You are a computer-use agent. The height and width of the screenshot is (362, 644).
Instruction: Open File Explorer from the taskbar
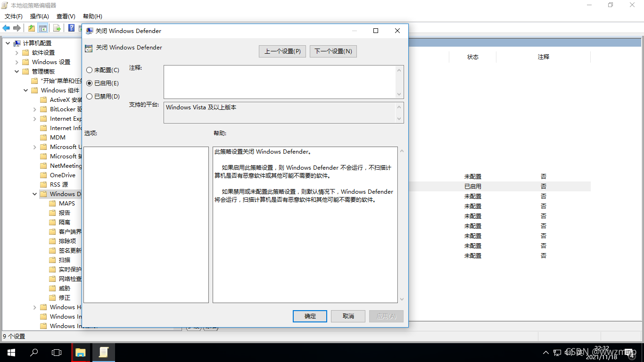(81, 353)
